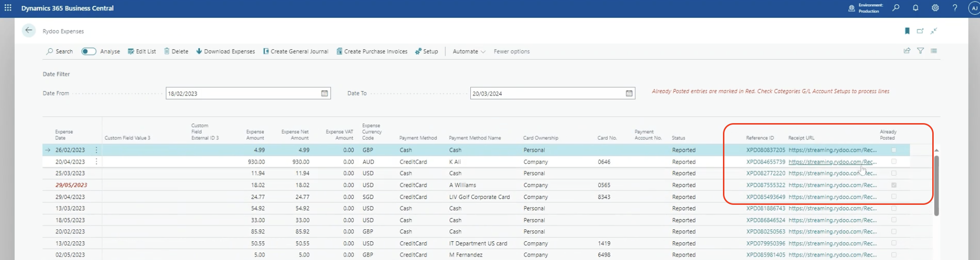The image size is (980, 260).
Task: Tick Already Posted for XPD085493649
Action: [x=894, y=196]
